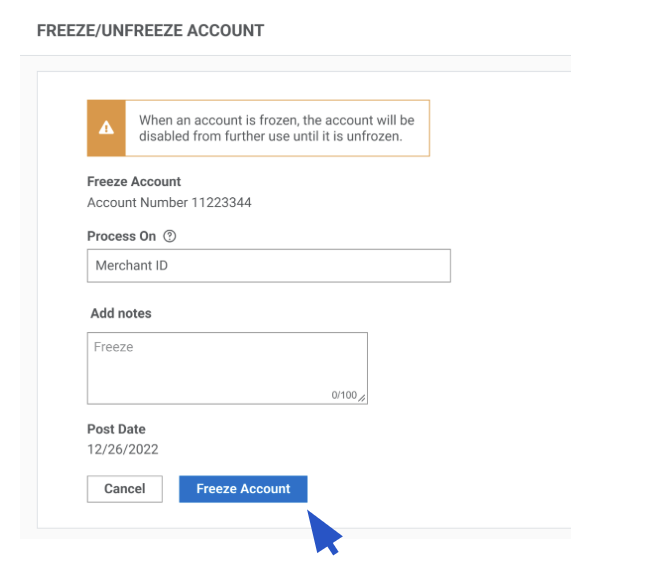This screenshot has height=566, width=648.
Task: Click the help icon beside Process On
Action: click(x=169, y=237)
